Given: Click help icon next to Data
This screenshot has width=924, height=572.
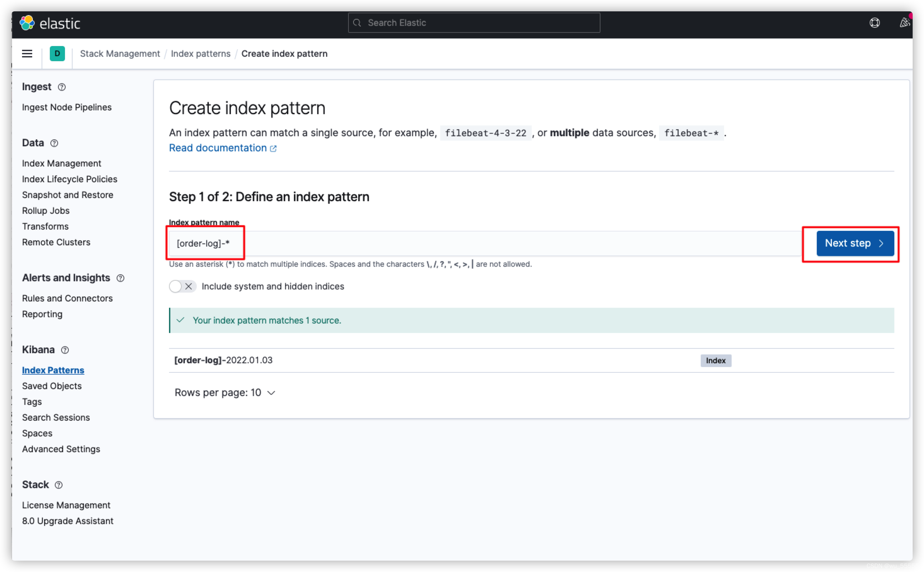Looking at the screenshot, I should [x=54, y=143].
